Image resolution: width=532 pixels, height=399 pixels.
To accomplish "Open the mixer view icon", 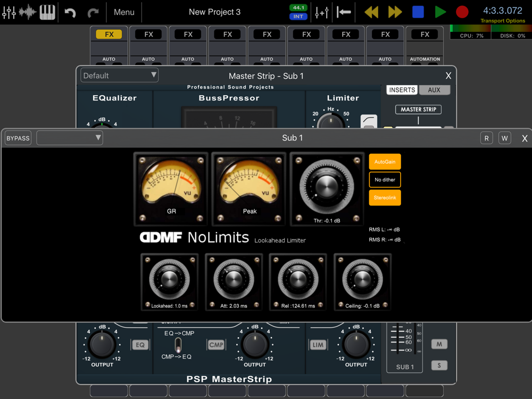I will coord(9,12).
